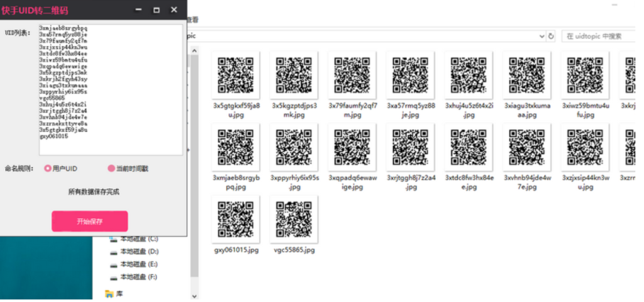This screenshot has height=302, width=644.
Task: Click the 开始保存 button
Action: (89, 221)
